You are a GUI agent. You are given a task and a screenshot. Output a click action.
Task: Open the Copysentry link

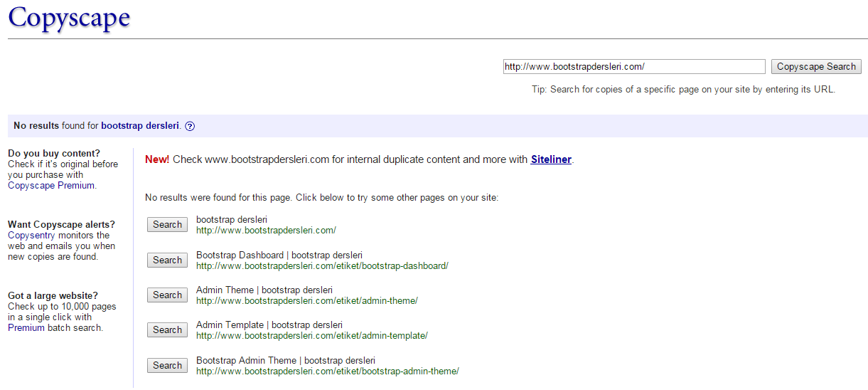tap(31, 235)
